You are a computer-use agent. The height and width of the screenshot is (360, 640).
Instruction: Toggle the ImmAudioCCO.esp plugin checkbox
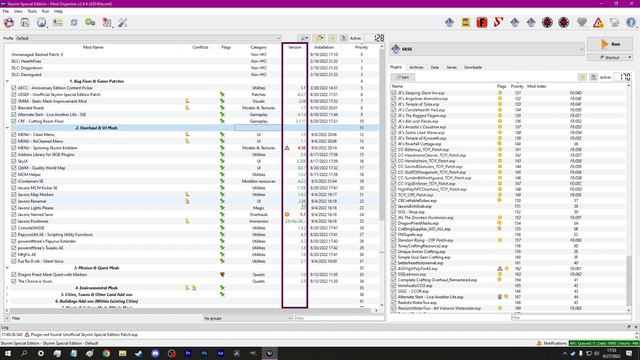coord(394,286)
